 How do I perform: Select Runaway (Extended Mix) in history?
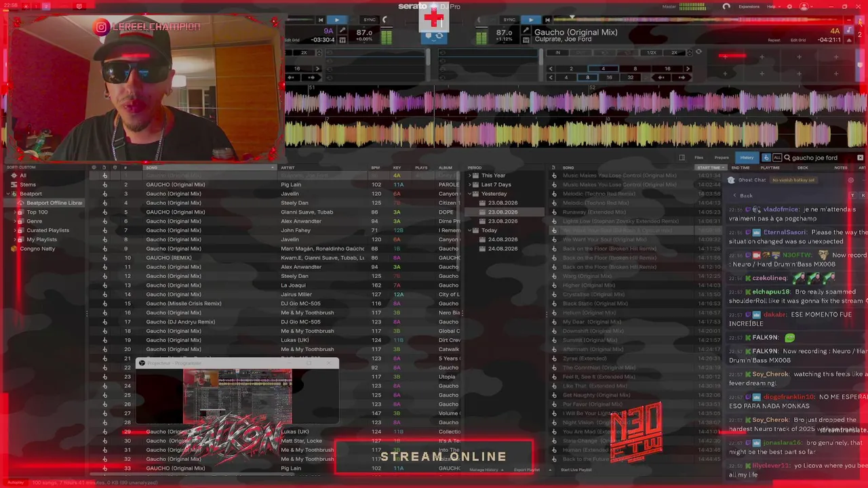(x=594, y=212)
